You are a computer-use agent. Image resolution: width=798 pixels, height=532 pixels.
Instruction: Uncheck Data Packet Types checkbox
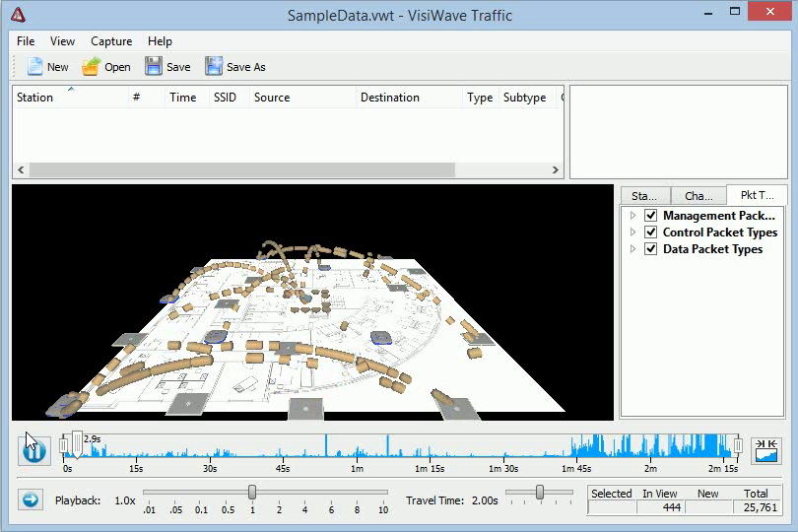[650, 249]
